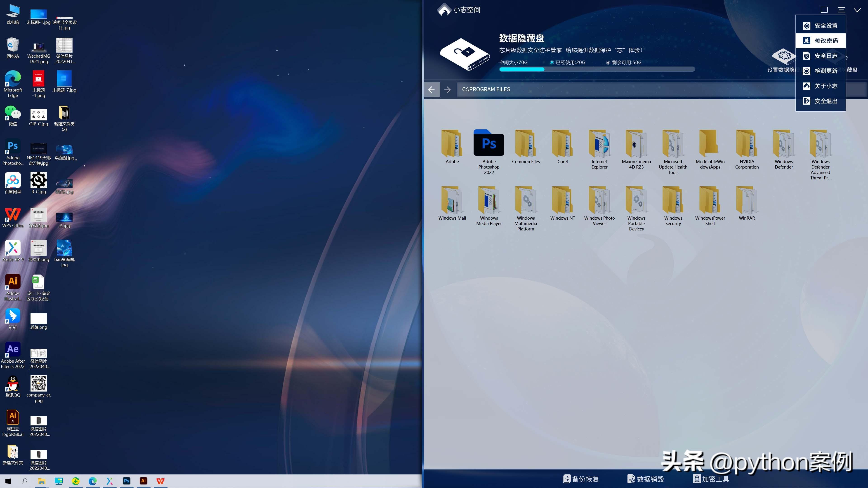Click the data hidden disk unlock icon

click(x=465, y=54)
